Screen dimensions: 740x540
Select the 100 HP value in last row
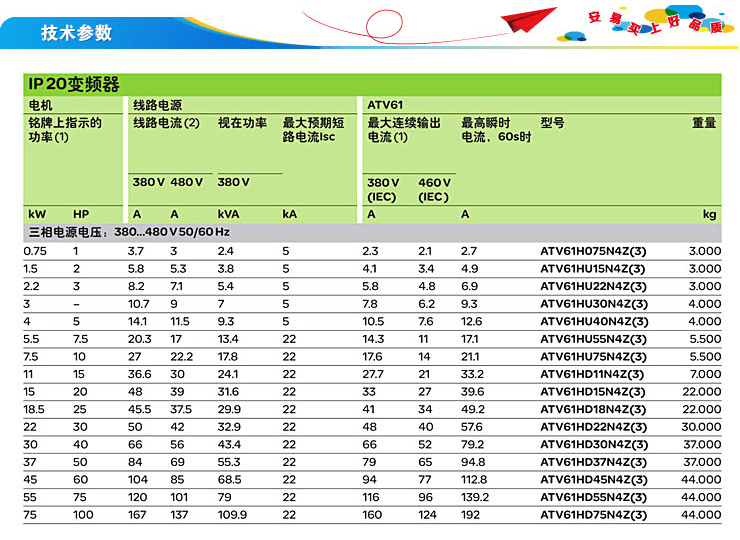click(x=83, y=515)
